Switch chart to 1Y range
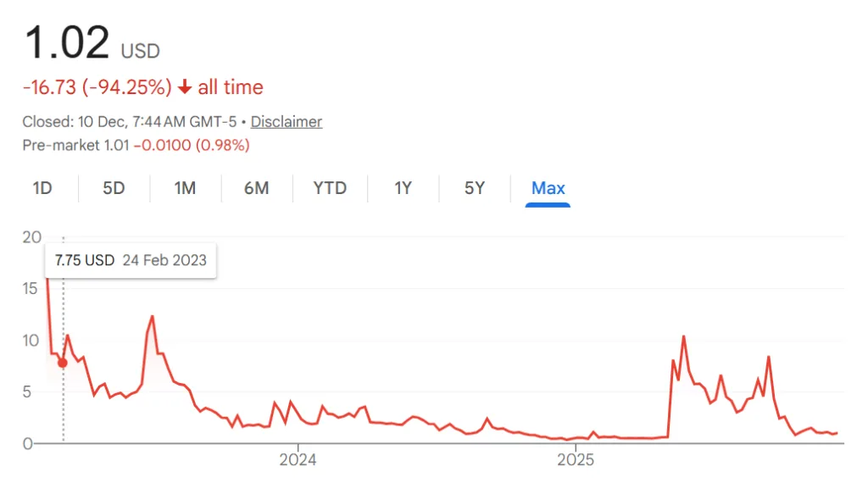This screenshot has height=483, width=868. pyautogui.click(x=403, y=188)
